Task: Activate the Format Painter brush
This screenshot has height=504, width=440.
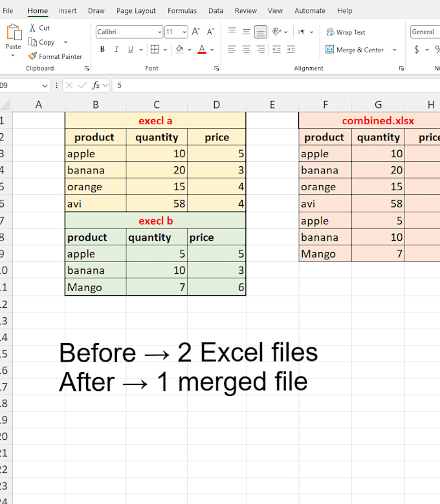Action: (55, 56)
